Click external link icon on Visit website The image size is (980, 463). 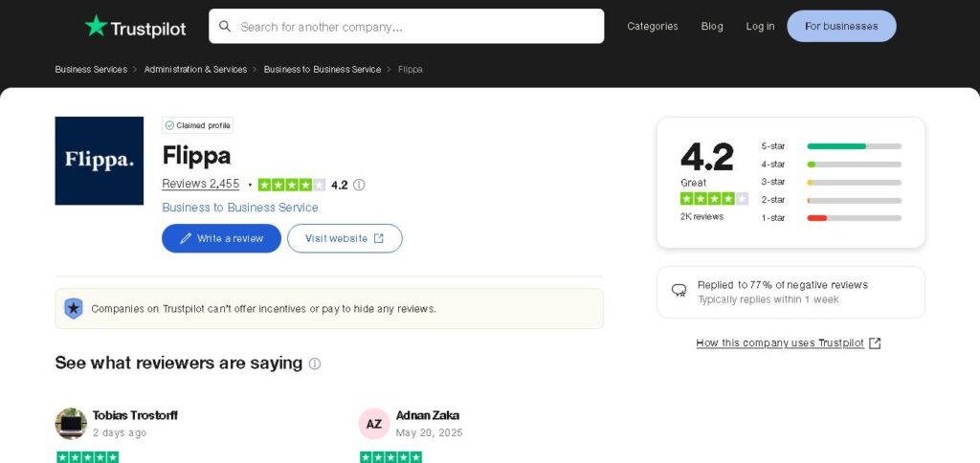pos(379,238)
